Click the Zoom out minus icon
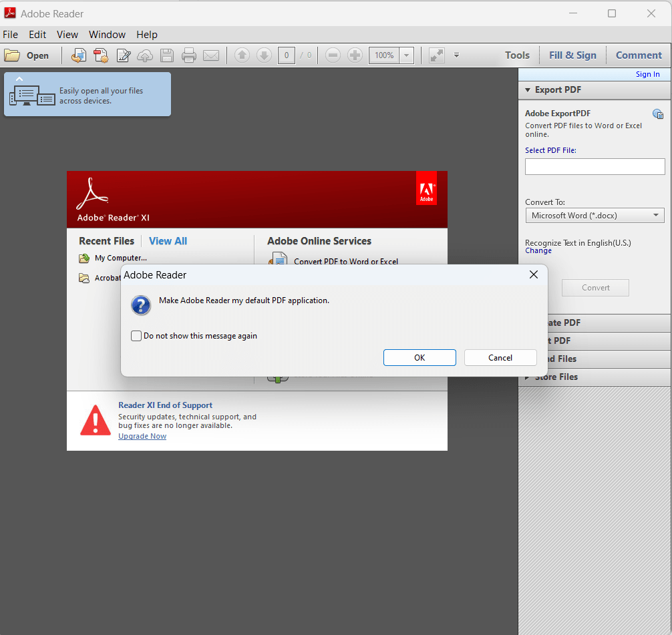 [333, 55]
